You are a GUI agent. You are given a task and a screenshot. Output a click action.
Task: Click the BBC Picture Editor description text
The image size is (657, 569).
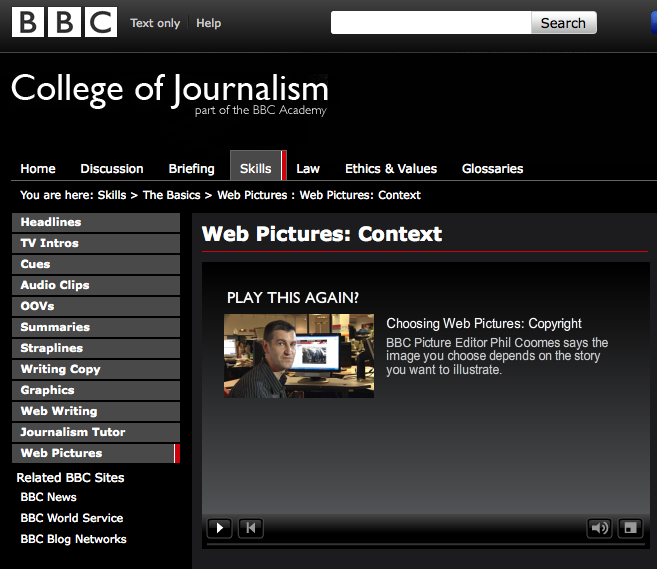pos(497,356)
